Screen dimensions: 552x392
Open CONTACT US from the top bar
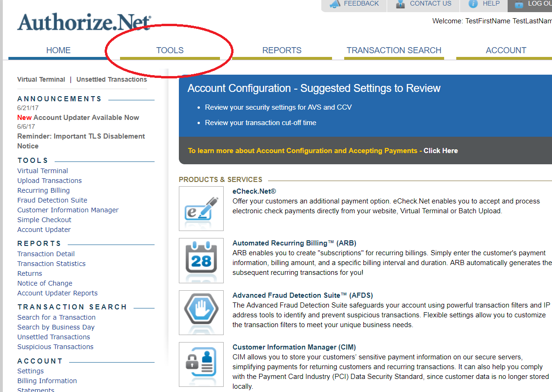pyautogui.click(x=431, y=4)
